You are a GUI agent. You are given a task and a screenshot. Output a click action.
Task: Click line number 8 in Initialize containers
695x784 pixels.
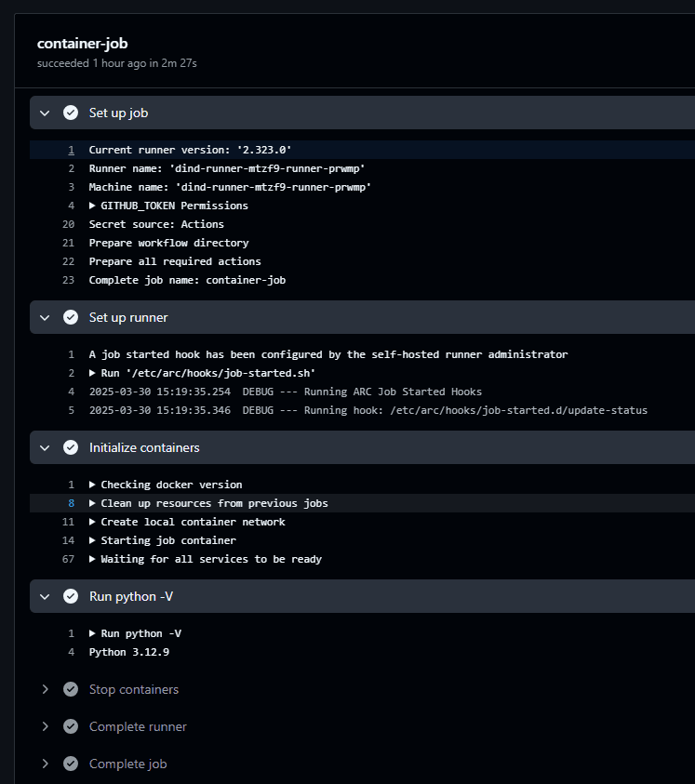coord(71,503)
